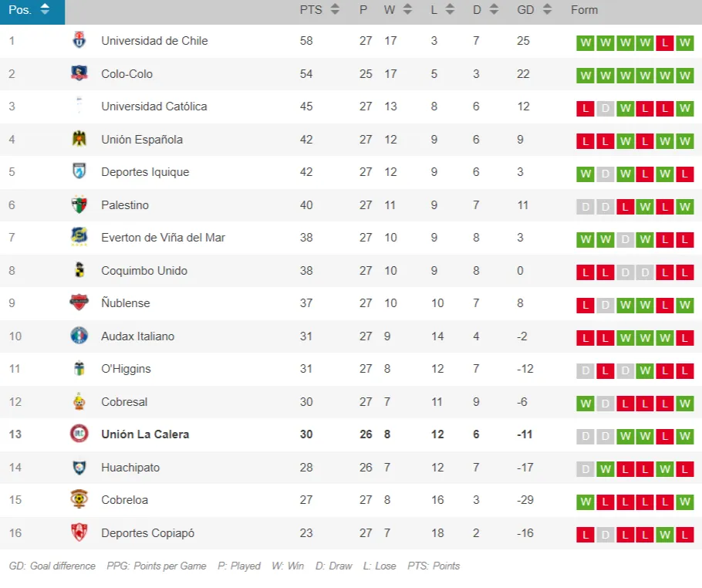
Task: Open the Deportes Iquique team link
Action: click(x=145, y=172)
